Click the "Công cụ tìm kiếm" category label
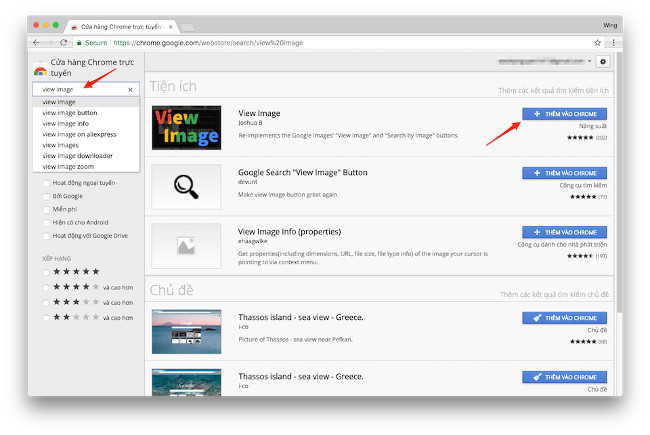This screenshot has height=435, width=650. (583, 185)
